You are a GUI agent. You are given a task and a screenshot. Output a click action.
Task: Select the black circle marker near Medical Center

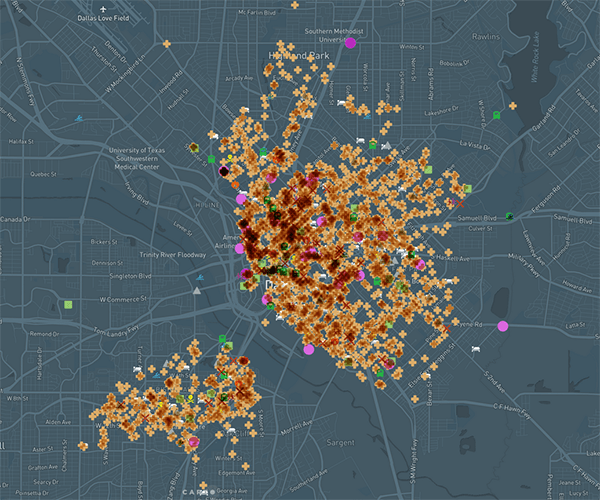(x=224, y=171)
